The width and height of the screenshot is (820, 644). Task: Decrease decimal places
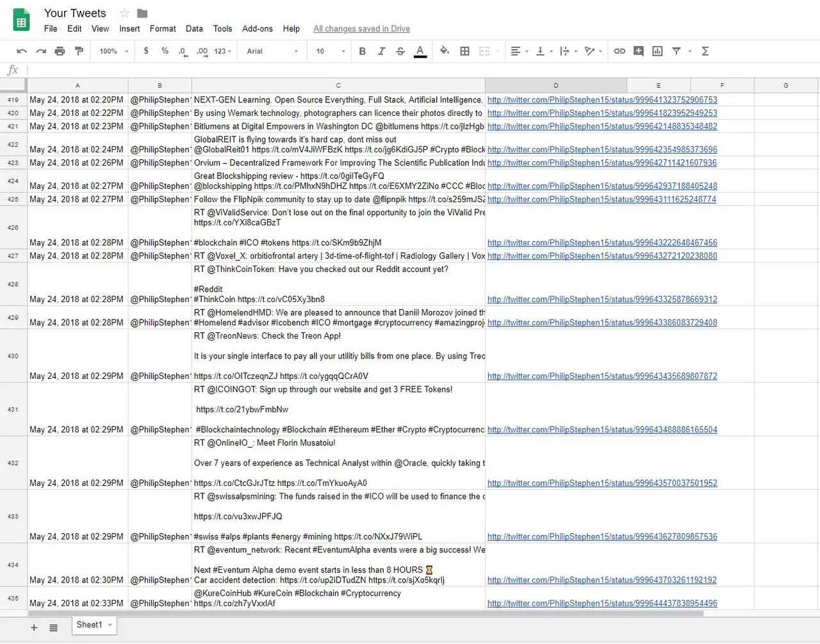(x=183, y=51)
